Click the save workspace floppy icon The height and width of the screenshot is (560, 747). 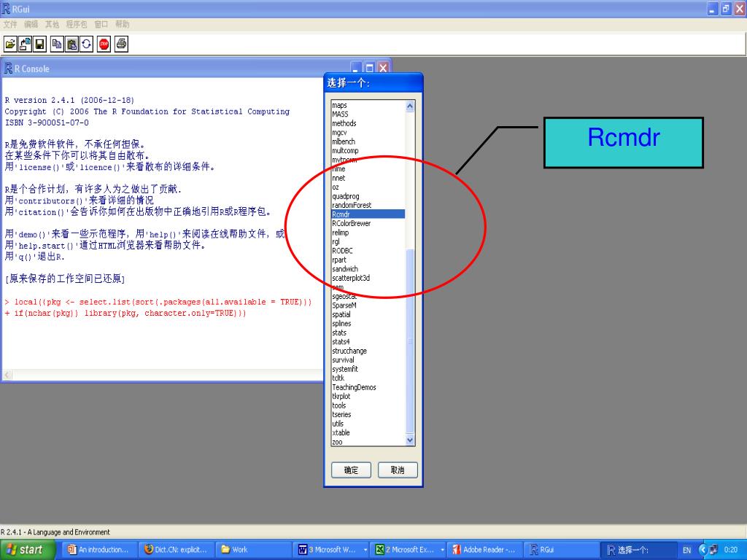(x=40, y=44)
